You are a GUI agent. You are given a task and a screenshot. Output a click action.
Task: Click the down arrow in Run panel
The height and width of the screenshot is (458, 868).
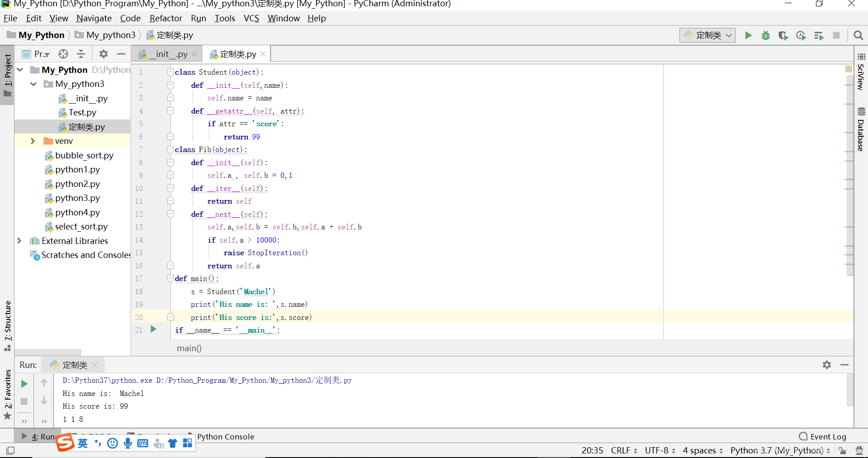pos(44,401)
